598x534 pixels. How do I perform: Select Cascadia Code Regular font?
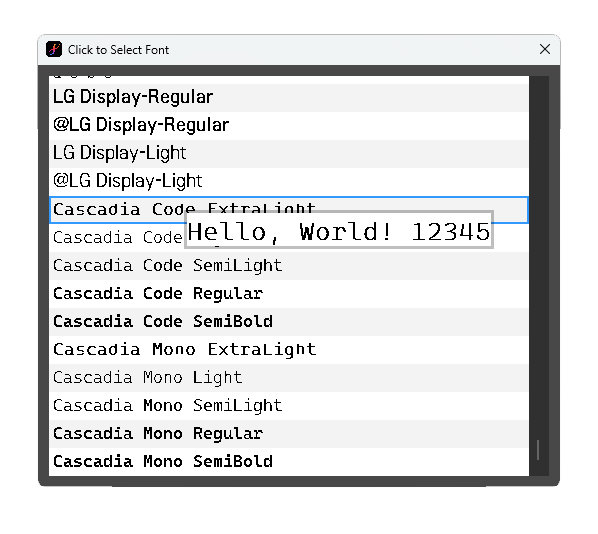click(289, 294)
